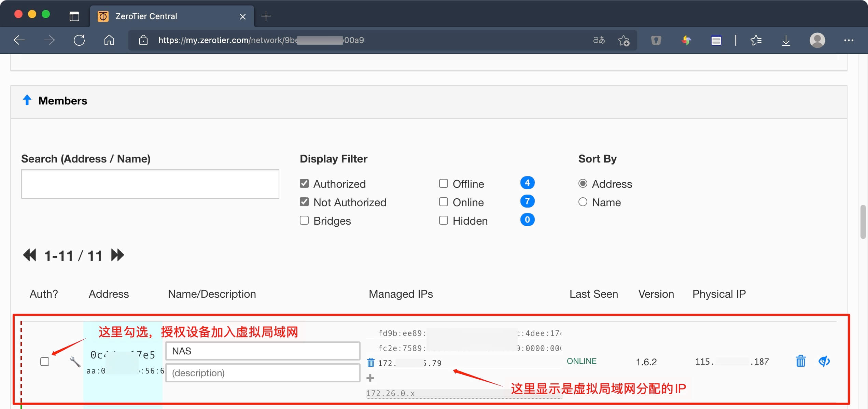
Task: Open the wrench settings for NAS
Action: pyautogui.click(x=75, y=362)
